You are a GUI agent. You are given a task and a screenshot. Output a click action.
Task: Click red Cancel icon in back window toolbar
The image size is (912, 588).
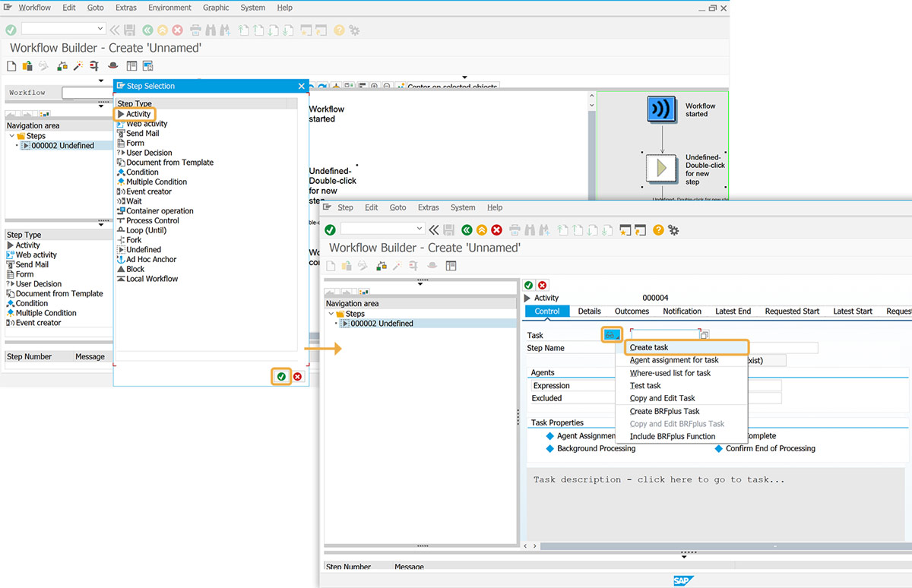(x=178, y=30)
